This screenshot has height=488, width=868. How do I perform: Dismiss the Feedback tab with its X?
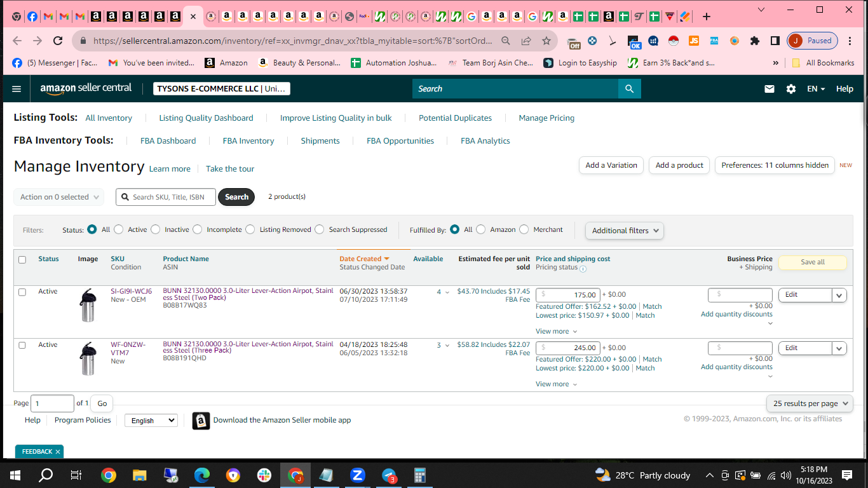click(58, 452)
